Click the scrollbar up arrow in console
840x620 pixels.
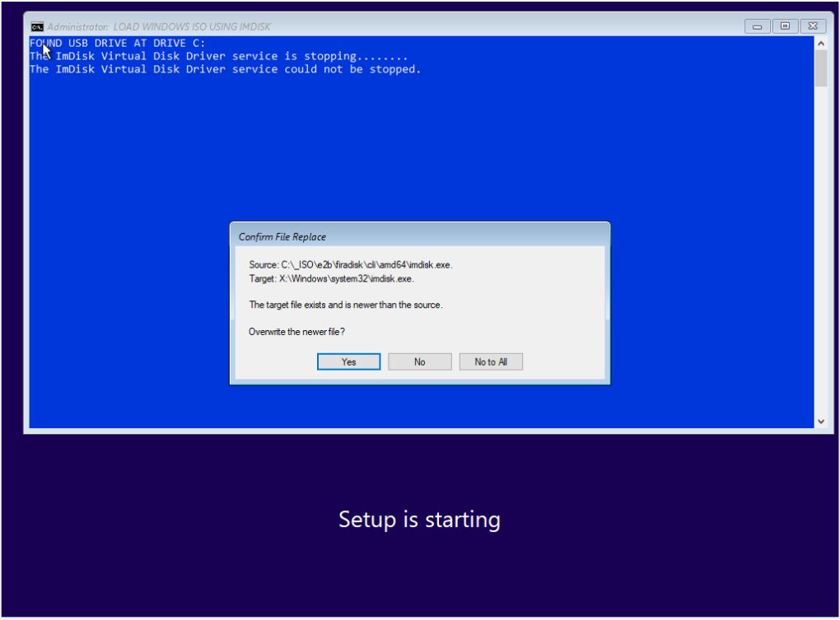(x=821, y=44)
